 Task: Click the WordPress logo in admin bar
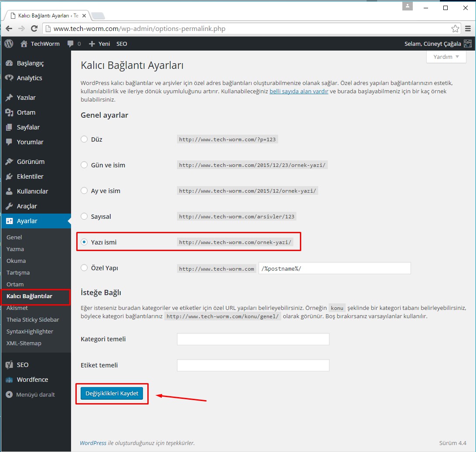click(x=9, y=44)
